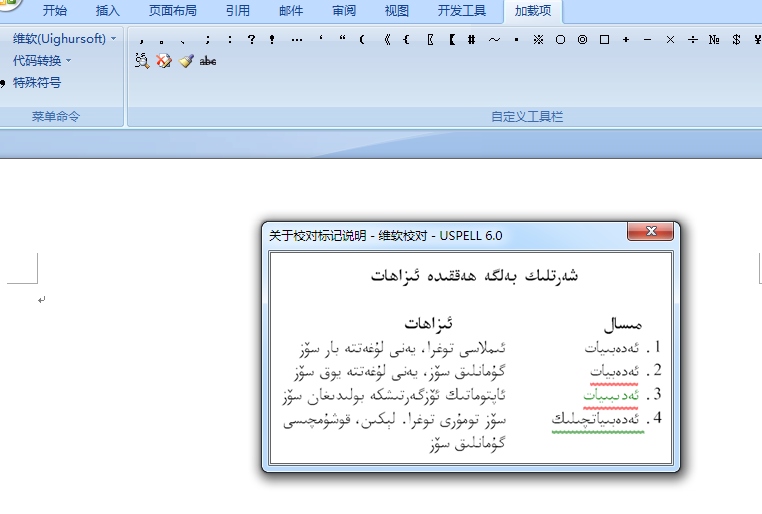
Task: Insert the division ÷ symbol
Action: click(692, 40)
